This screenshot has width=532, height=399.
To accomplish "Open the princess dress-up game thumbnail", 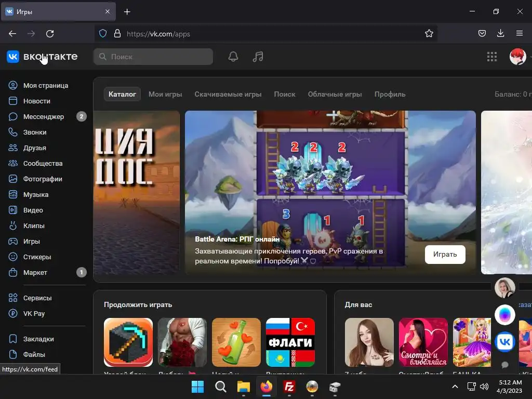I will pyautogui.click(x=472, y=342).
